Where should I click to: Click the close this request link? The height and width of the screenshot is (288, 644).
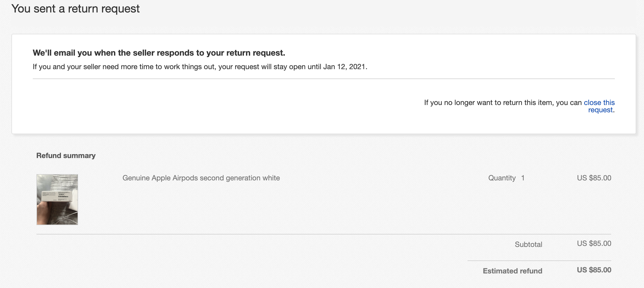coord(599,103)
